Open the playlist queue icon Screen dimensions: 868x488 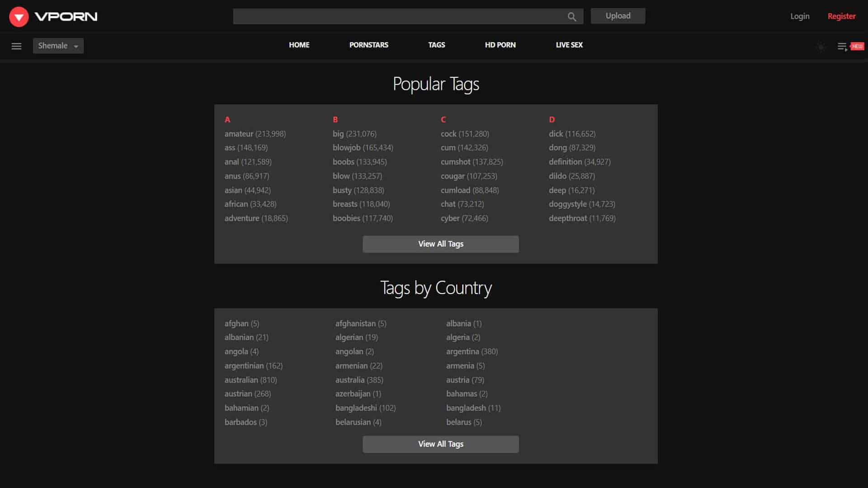(x=842, y=47)
